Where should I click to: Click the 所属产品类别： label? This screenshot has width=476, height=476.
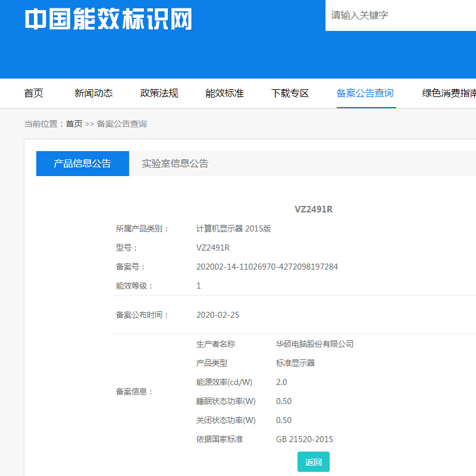[x=142, y=228]
